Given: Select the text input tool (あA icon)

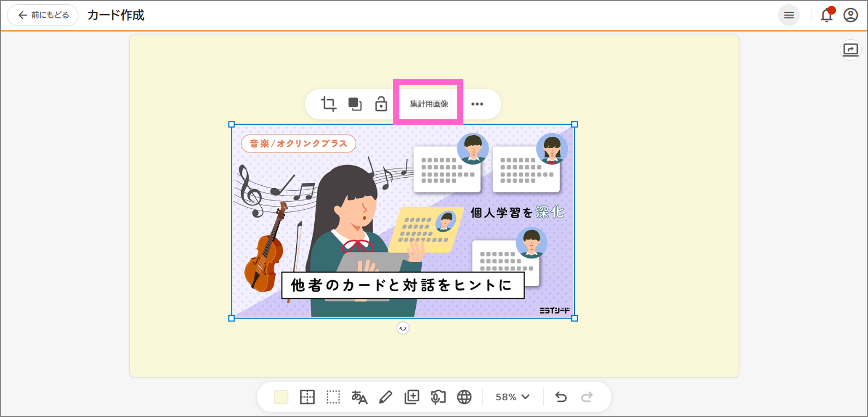Looking at the screenshot, I should [x=359, y=397].
